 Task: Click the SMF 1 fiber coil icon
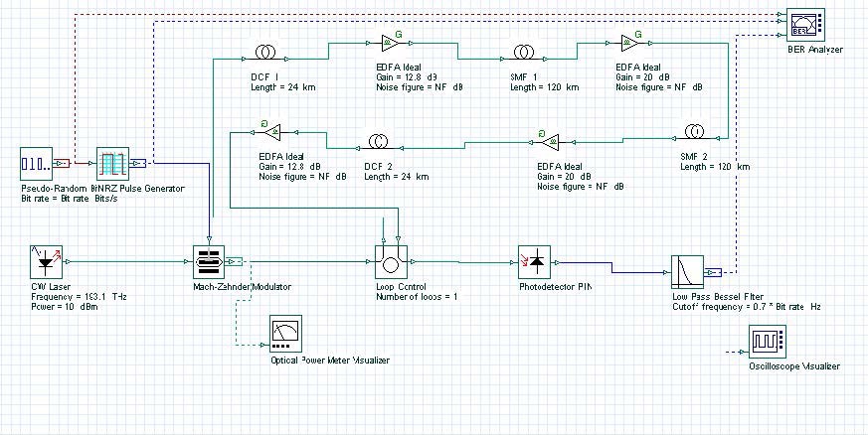pos(523,53)
